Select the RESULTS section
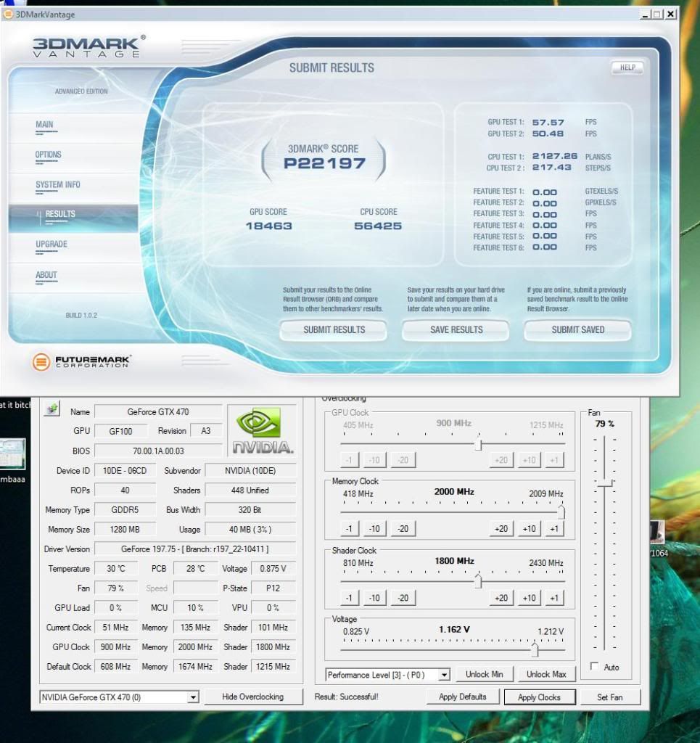Screen dimensions: 700x743 coord(73,218)
